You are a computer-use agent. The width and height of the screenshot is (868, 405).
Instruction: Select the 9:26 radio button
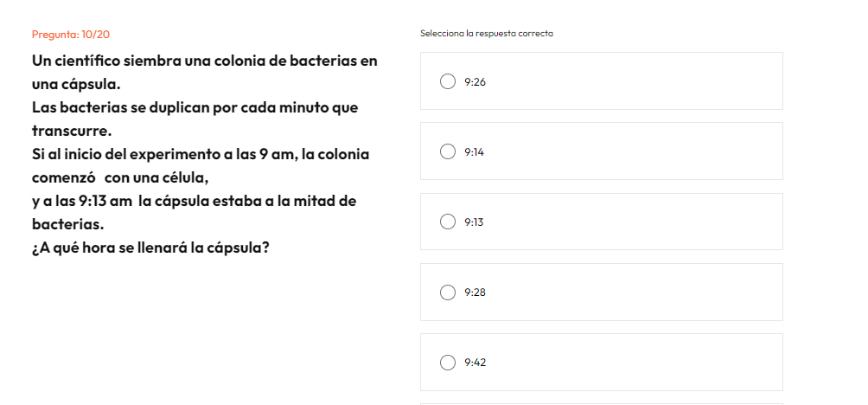point(448,81)
